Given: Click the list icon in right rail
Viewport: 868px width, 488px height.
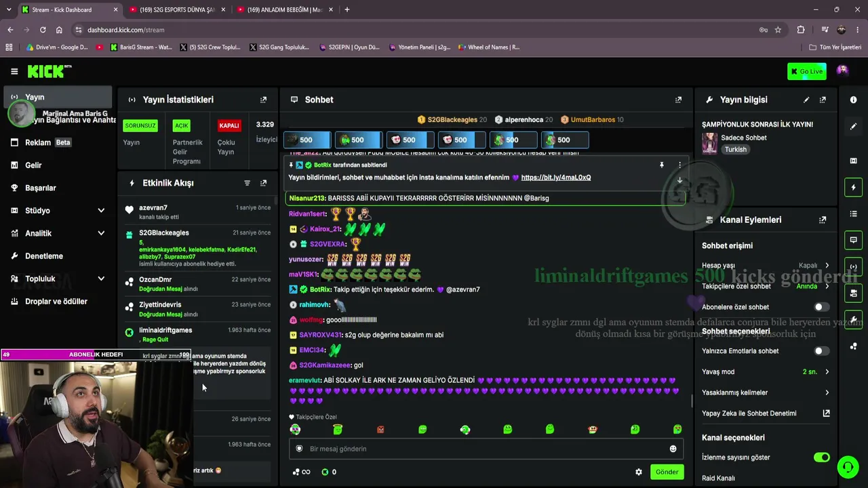Looking at the screenshot, I should [853, 213].
